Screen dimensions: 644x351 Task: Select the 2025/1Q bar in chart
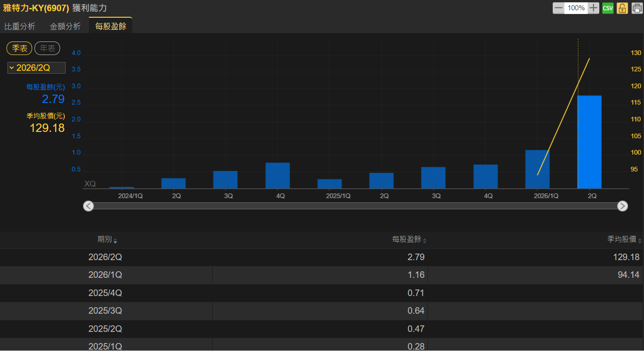coord(330,184)
